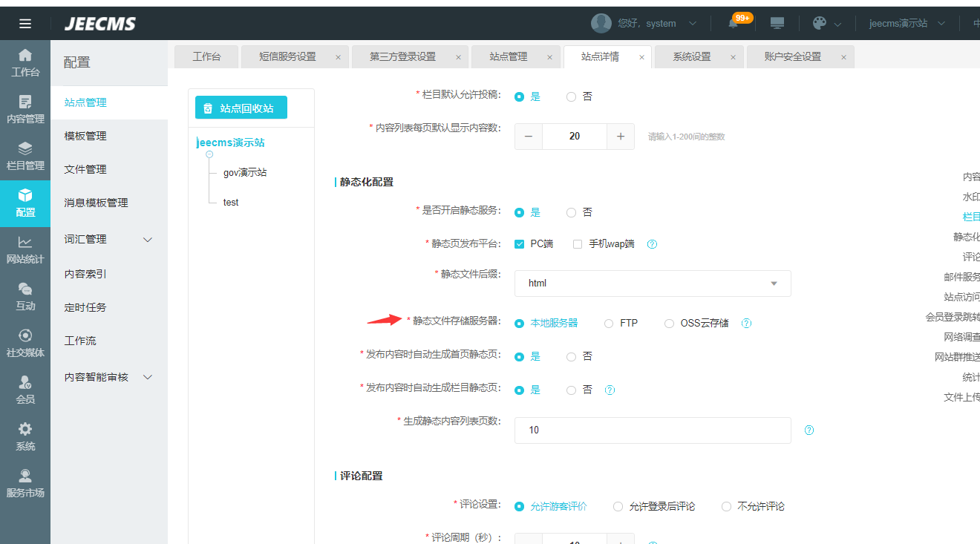Collapse the jeecms演示站 tree node
The height and width of the screenshot is (544, 980).
[x=209, y=154]
